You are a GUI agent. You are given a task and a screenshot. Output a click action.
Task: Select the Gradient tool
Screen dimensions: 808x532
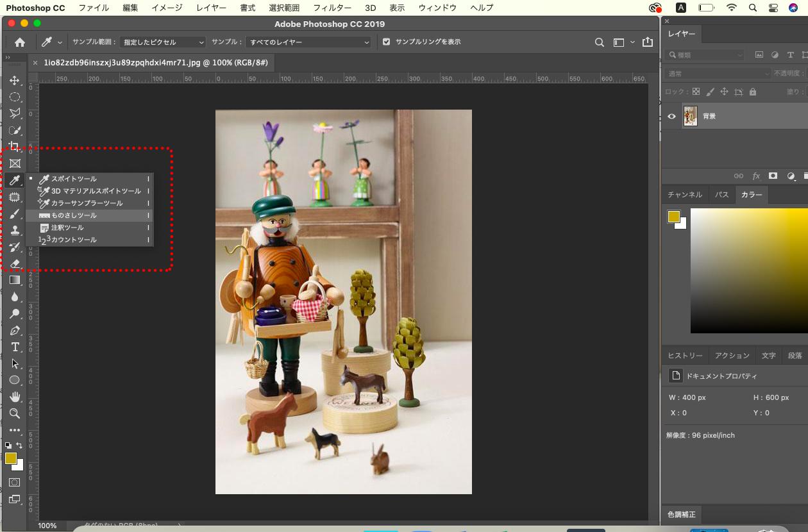coord(15,280)
